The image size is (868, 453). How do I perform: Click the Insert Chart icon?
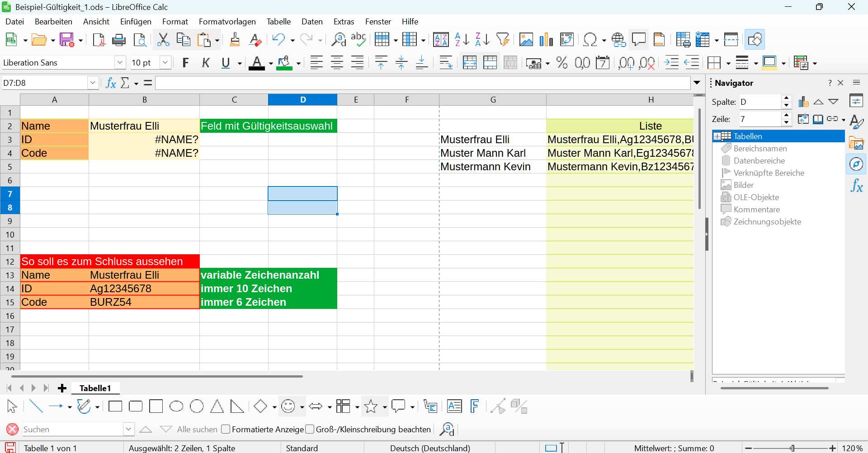point(546,40)
